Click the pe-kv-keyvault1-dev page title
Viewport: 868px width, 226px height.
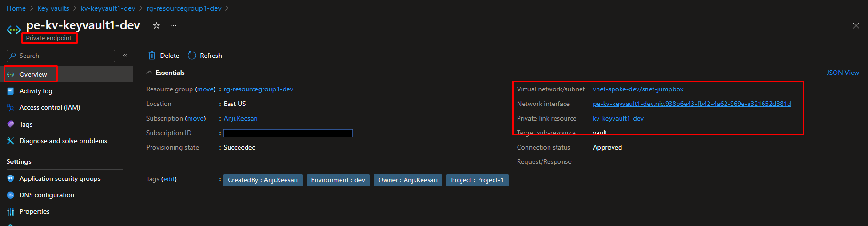(83, 25)
